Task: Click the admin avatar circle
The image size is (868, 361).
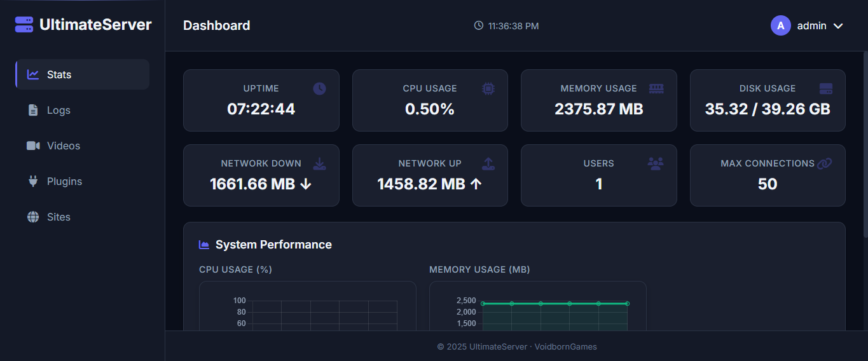Action: [x=781, y=25]
